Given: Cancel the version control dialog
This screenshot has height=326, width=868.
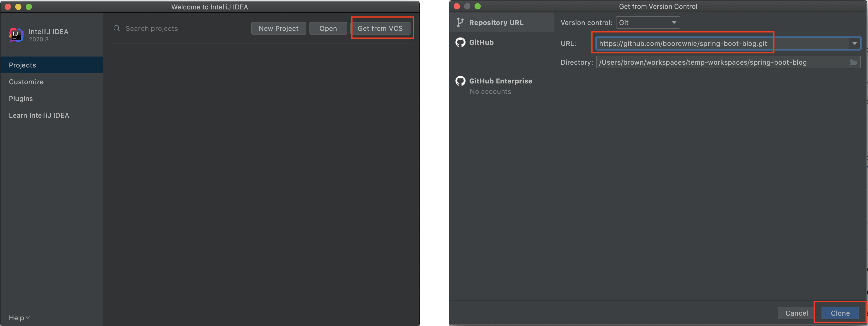Looking at the screenshot, I should (x=796, y=313).
